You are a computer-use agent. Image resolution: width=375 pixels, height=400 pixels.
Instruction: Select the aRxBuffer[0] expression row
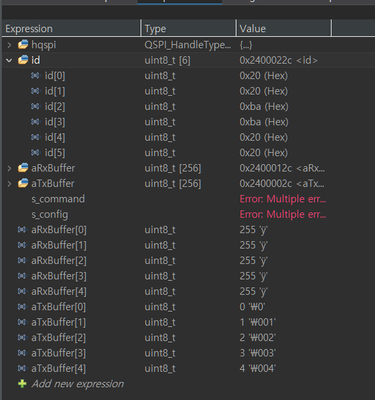[x=188, y=230]
